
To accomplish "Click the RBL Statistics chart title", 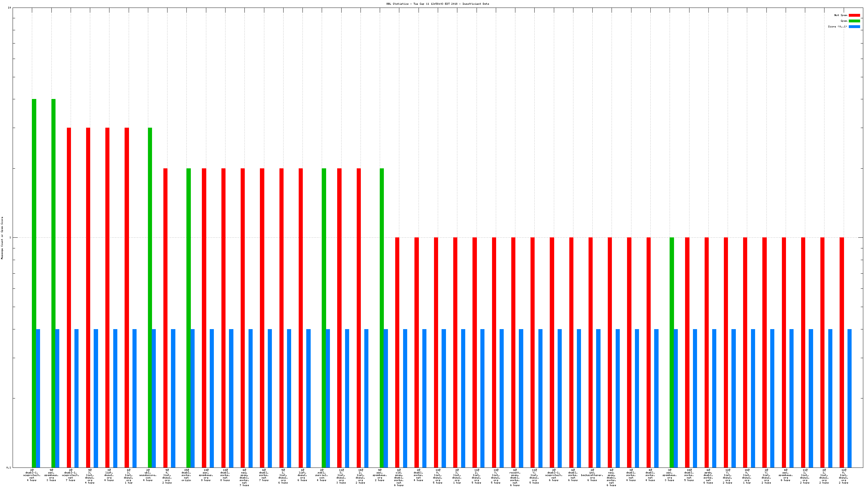I will (x=437, y=4).
